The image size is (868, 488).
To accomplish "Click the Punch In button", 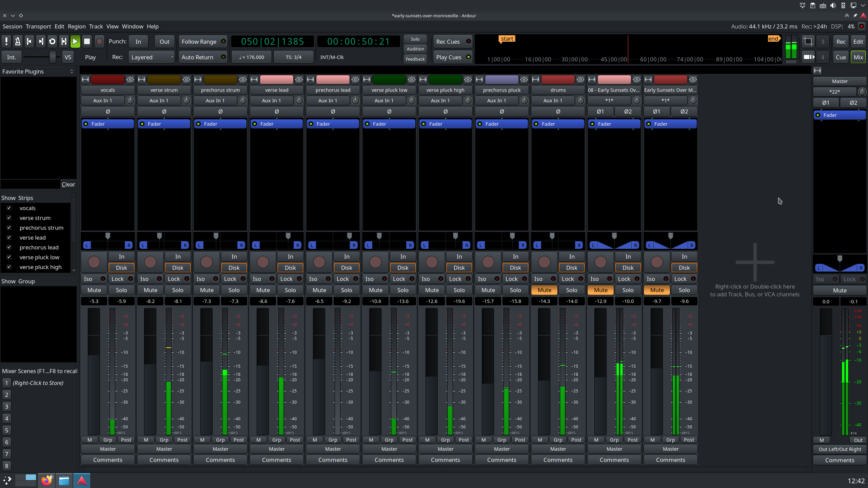I will click(x=138, y=42).
